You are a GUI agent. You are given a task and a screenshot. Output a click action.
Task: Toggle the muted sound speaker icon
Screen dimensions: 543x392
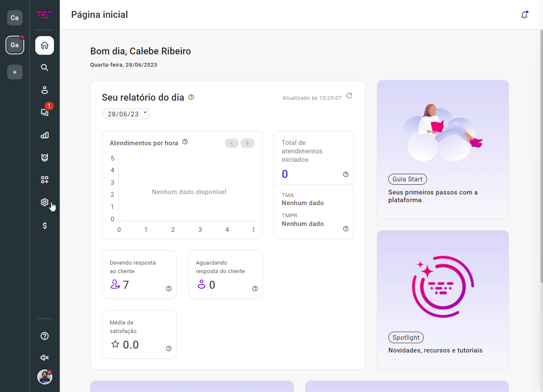click(45, 358)
